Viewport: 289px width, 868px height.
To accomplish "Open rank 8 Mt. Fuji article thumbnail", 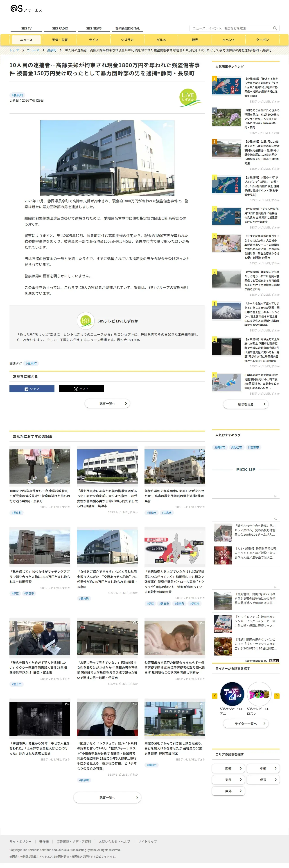I will pos(227,311).
